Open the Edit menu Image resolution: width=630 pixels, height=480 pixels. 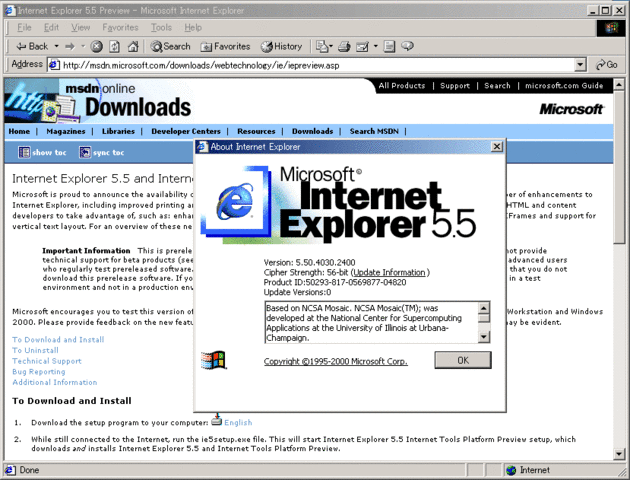click(51, 27)
